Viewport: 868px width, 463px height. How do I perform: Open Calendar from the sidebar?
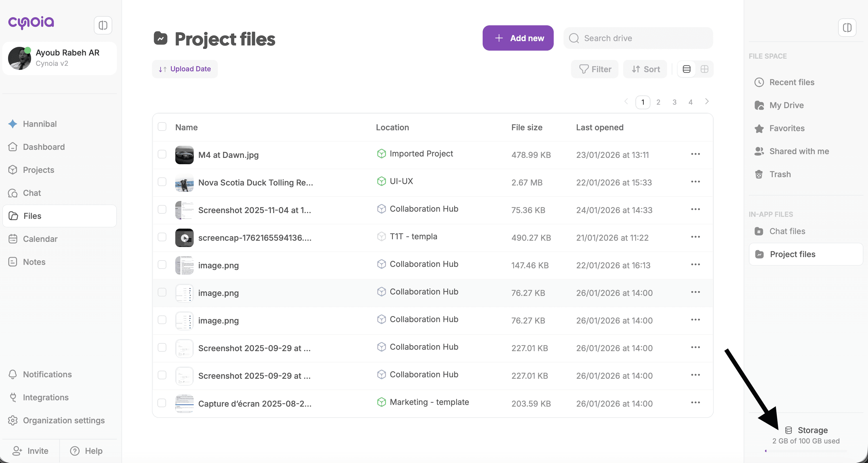(40, 239)
